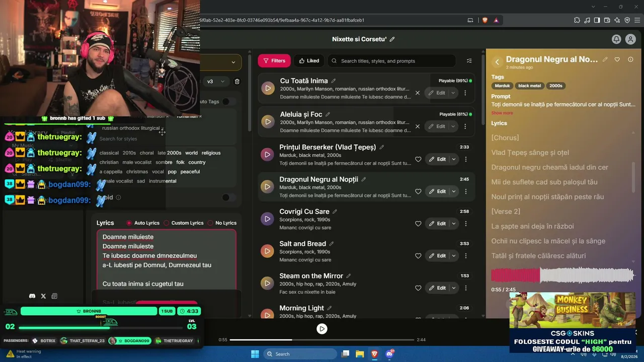The image size is (644, 362).
Task: Add the 'religious' style tag
Action: click(x=211, y=153)
